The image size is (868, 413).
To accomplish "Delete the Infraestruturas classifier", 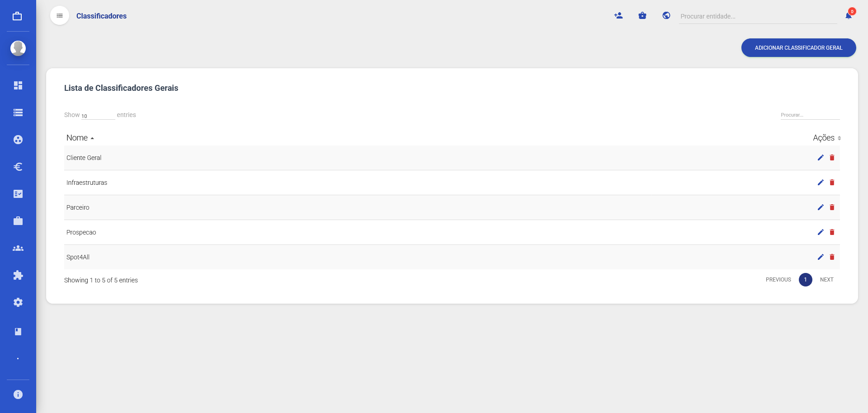I will click(832, 183).
